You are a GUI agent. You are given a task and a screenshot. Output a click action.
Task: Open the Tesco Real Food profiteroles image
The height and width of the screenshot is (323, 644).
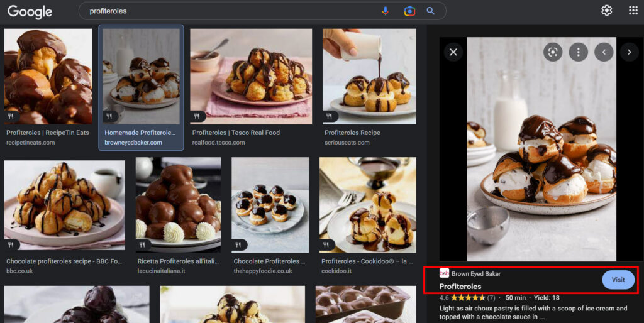(x=251, y=76)
